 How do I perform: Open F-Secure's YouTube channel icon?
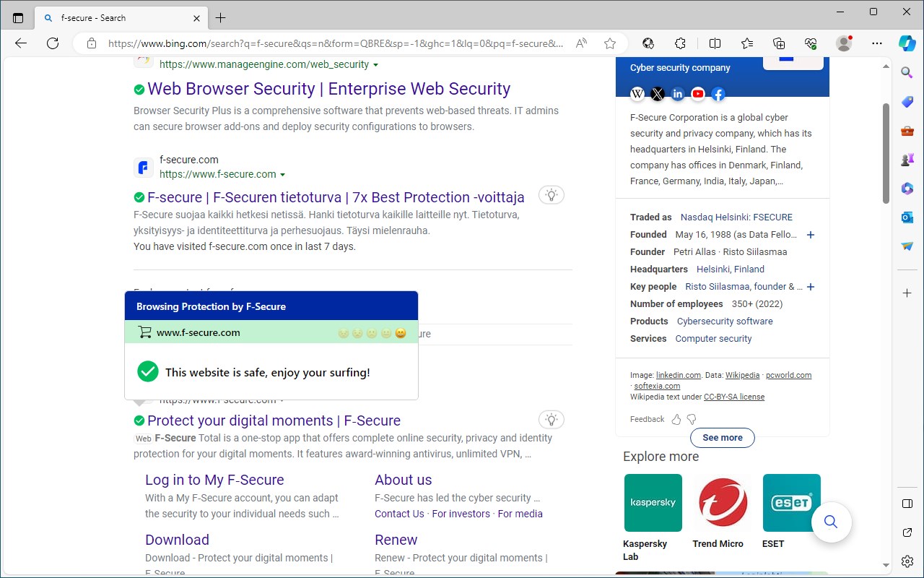(697, 94)
